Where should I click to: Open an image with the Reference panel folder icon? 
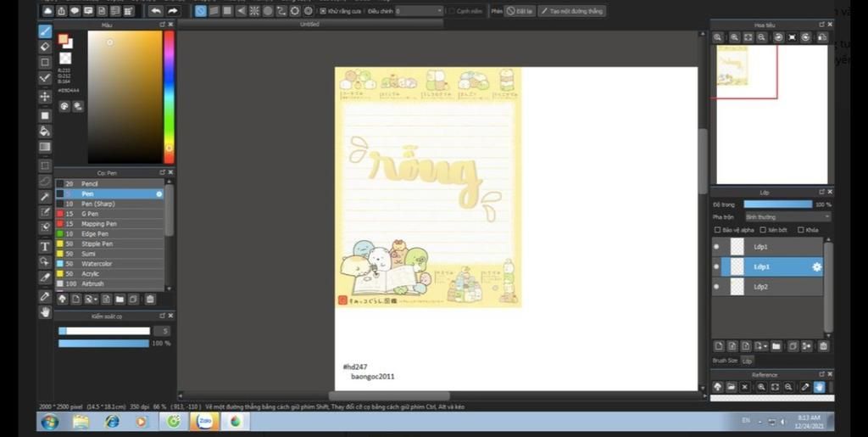coord(732,387)
